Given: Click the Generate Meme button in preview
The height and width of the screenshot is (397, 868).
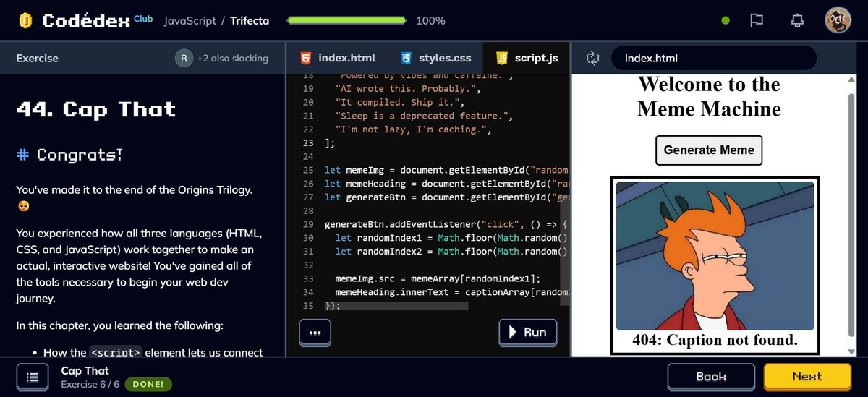Looking at the screenshot, I should [x=709, y=150].
